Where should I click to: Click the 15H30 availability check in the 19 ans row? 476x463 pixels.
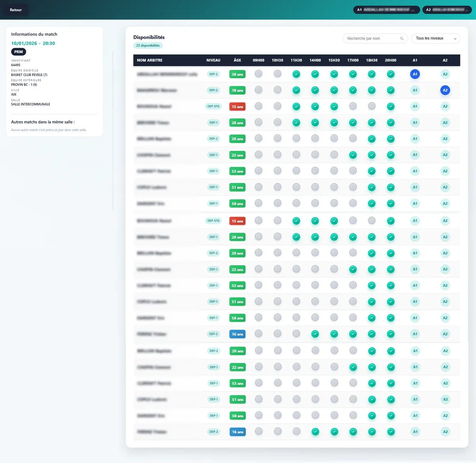coord(334,91)
